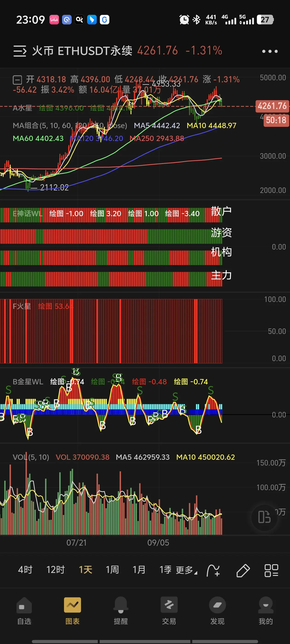
Task: Tap the volume MA5 462959.33 value
Action: [x=143, y=457]
